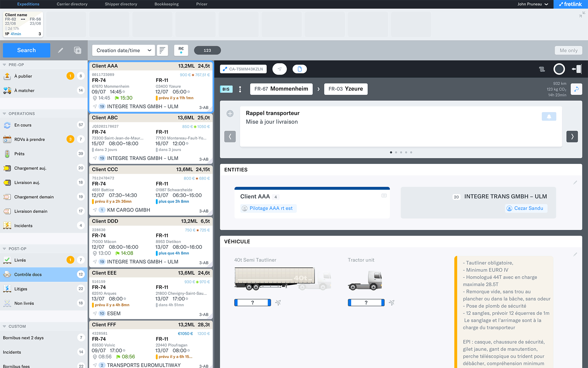Open Cezar Sandu contact link
The image size is (588, 368).
(526, 208)
